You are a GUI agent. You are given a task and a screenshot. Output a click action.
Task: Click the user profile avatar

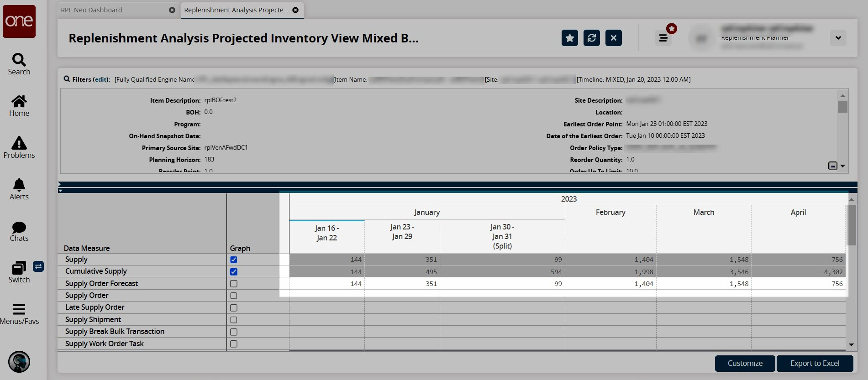pos(701,38)
